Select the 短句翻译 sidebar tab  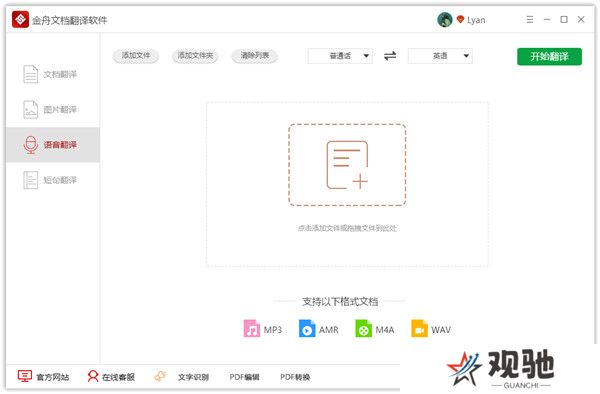[x=53, y=180]
